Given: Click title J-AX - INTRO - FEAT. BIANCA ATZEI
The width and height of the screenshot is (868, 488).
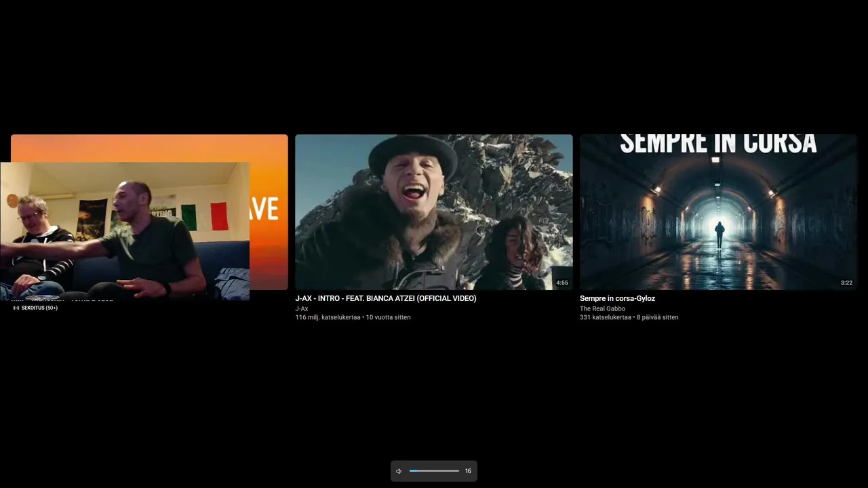Looking at the screenshot, I should tap(386, 298).
